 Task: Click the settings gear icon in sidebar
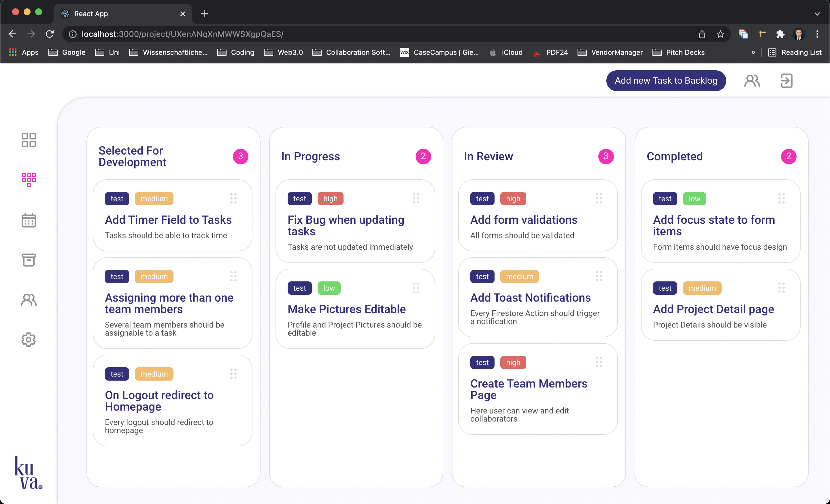(28, 339)
